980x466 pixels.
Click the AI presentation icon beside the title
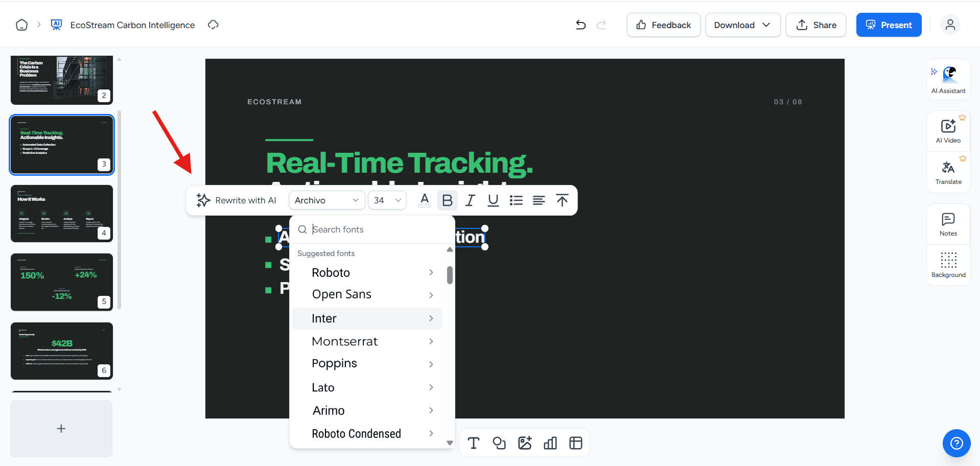(56, 25)
